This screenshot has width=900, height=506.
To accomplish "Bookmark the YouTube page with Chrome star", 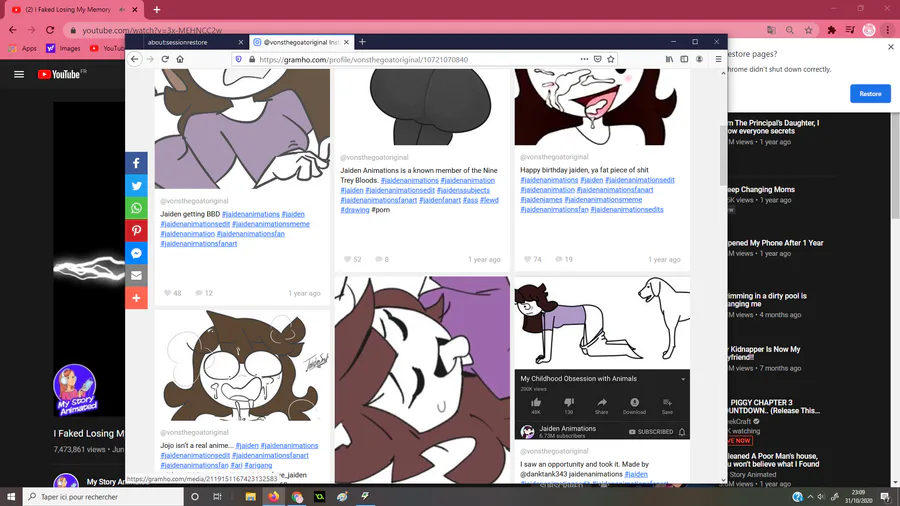I will [808, 30].
